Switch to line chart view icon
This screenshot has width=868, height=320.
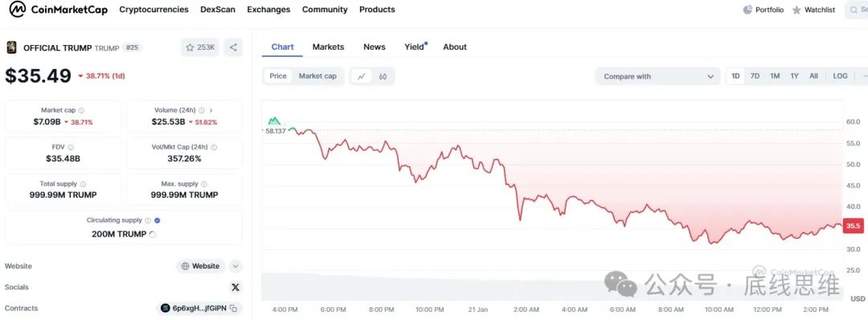(362, 76)
